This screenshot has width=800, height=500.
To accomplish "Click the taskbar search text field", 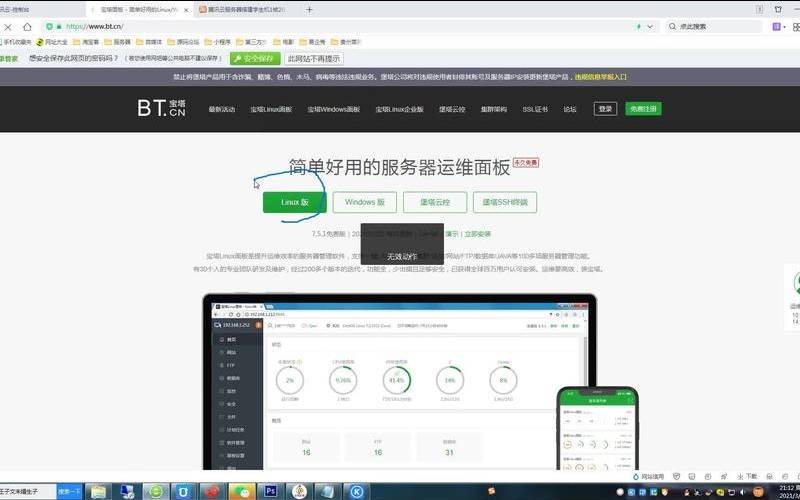I will (x=28, y=492).
